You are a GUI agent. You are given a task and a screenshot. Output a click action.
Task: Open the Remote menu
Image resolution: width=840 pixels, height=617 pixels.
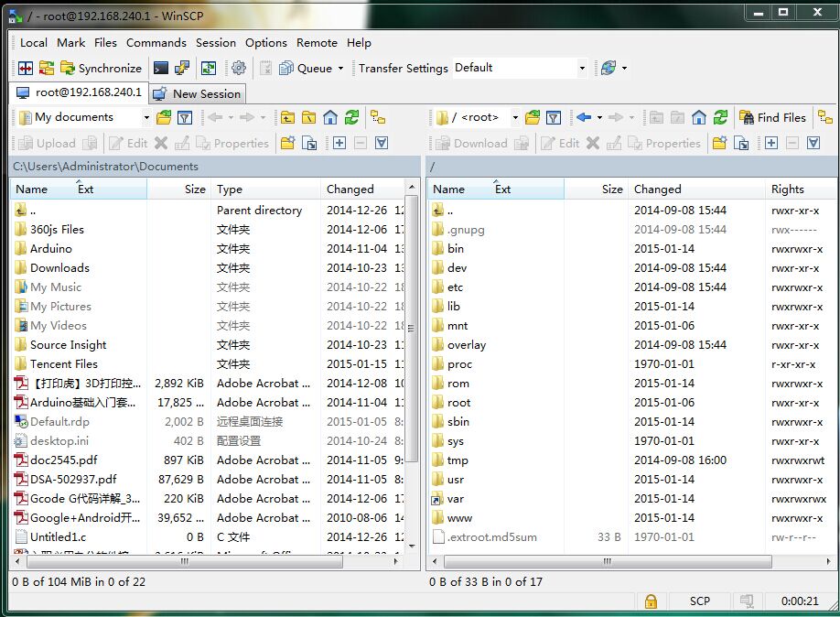pos(318,43)
